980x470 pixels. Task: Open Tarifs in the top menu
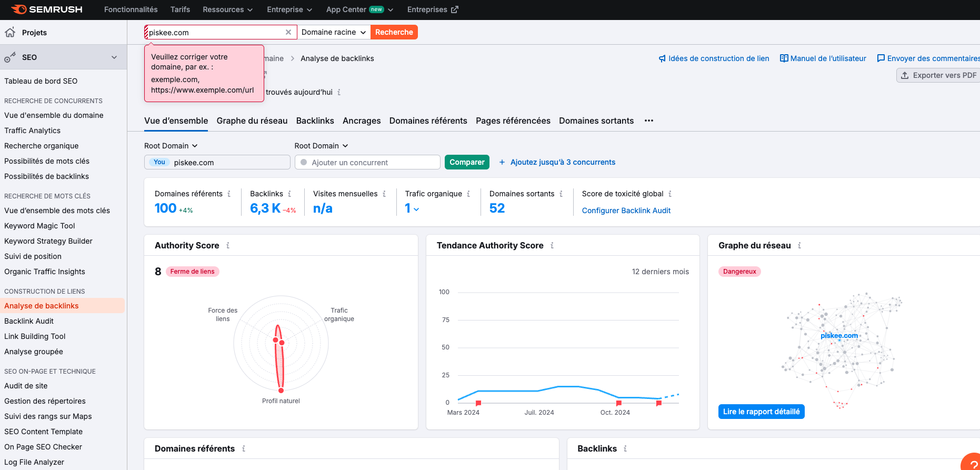180,9
